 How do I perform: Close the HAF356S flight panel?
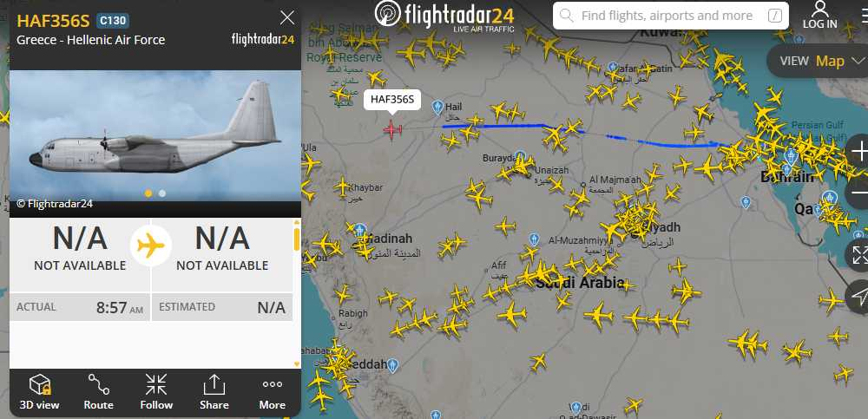287,18
